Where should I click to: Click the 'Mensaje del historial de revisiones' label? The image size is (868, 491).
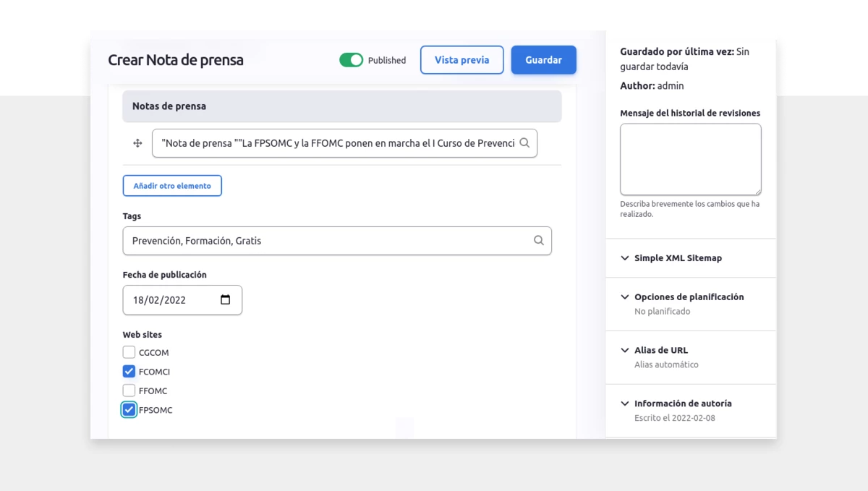[690, 114]
